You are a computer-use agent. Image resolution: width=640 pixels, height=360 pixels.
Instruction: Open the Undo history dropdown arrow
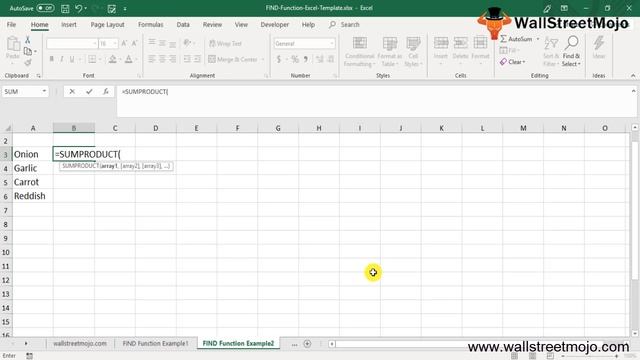[x=86, y=8]
